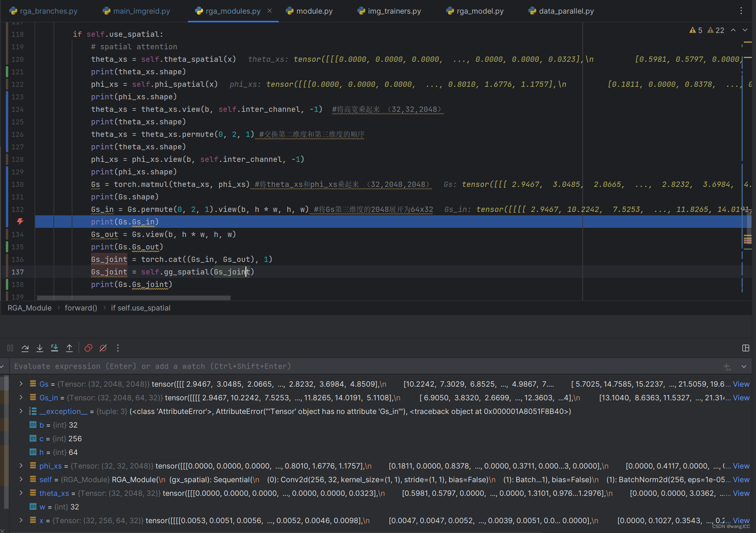Open debugger toolbar more options menu

point(118,348)
